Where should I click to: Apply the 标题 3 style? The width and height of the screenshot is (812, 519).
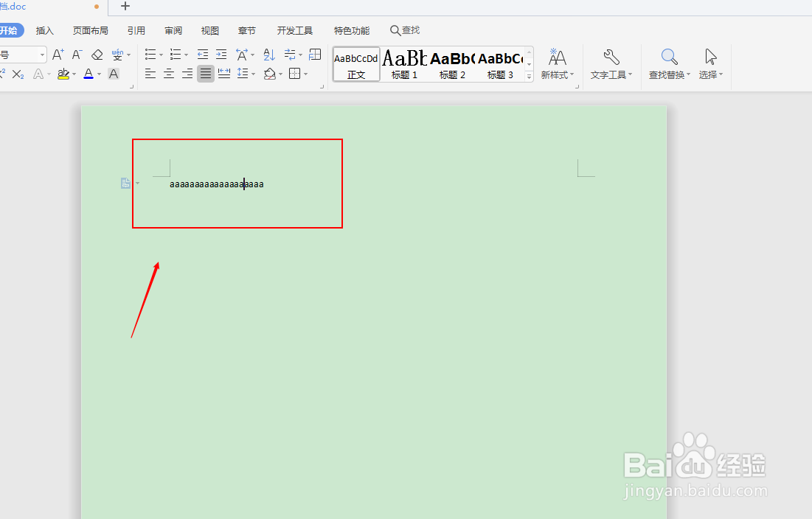click(x=500, y=65)
